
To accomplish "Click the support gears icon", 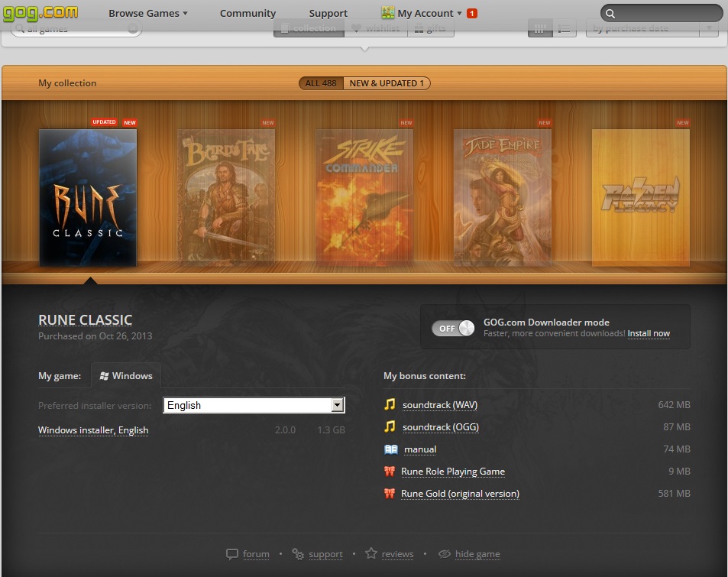I will click(298, 554).
